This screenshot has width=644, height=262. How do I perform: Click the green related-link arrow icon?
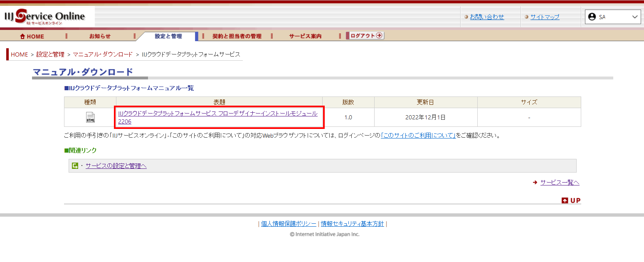coord(75,166)
